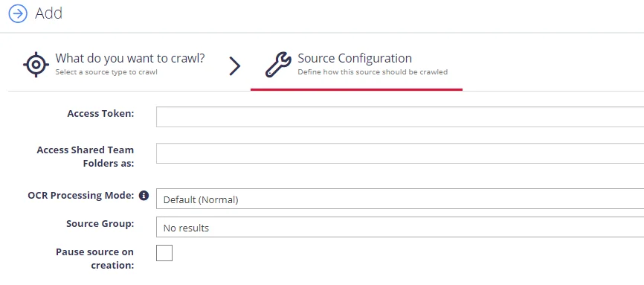The width and height of the screenshot is (644, 285).
Task: Click the chevron arrow between wizard steps
Action: [234, 65]
